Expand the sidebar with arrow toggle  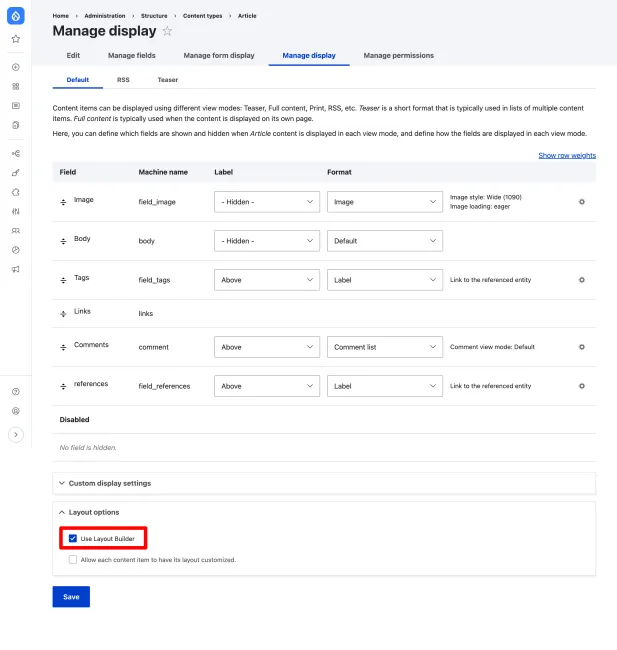click(x=15, y=434)
